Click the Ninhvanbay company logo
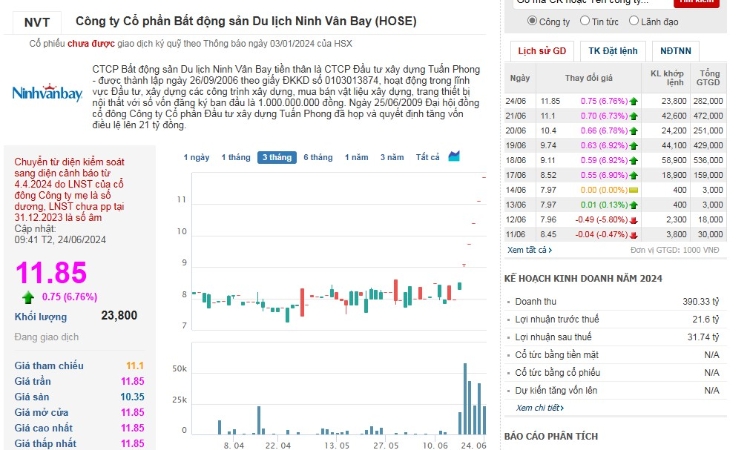This screenshot has width=750, height=450. tap(47, 93)
